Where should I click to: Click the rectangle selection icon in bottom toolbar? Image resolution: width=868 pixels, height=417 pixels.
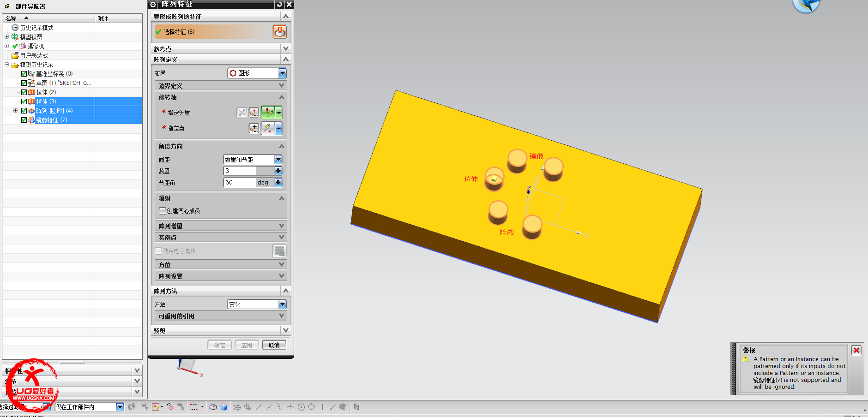coord(194,407)
